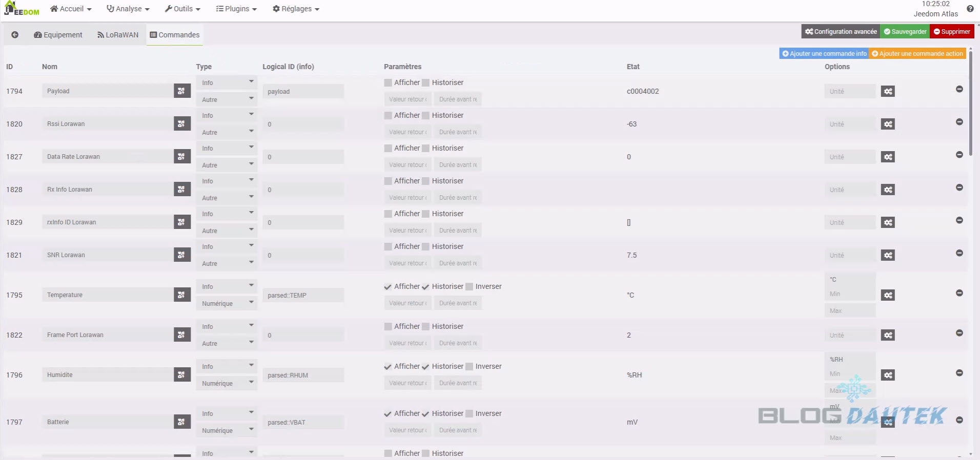Toggle Inverser checkbox for Humidite
Image resolution: width=980 pixels, height=460 pixels.
(469, 367)
